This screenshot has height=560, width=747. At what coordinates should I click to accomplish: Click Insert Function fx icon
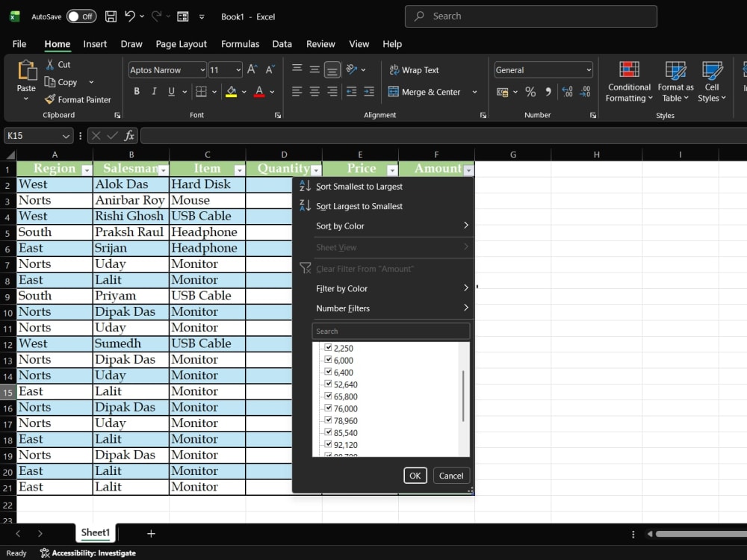[129, 136]
